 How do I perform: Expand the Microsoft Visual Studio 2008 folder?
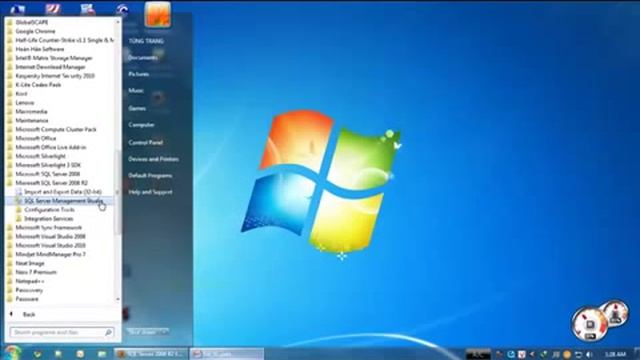(50, 236)
